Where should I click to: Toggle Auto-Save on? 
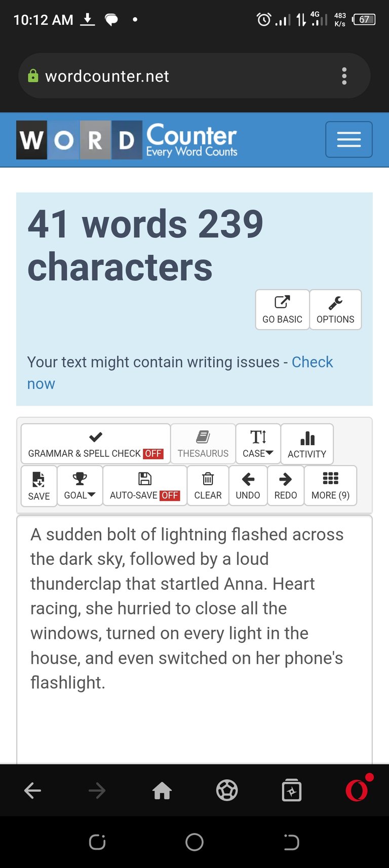point(145,486)
